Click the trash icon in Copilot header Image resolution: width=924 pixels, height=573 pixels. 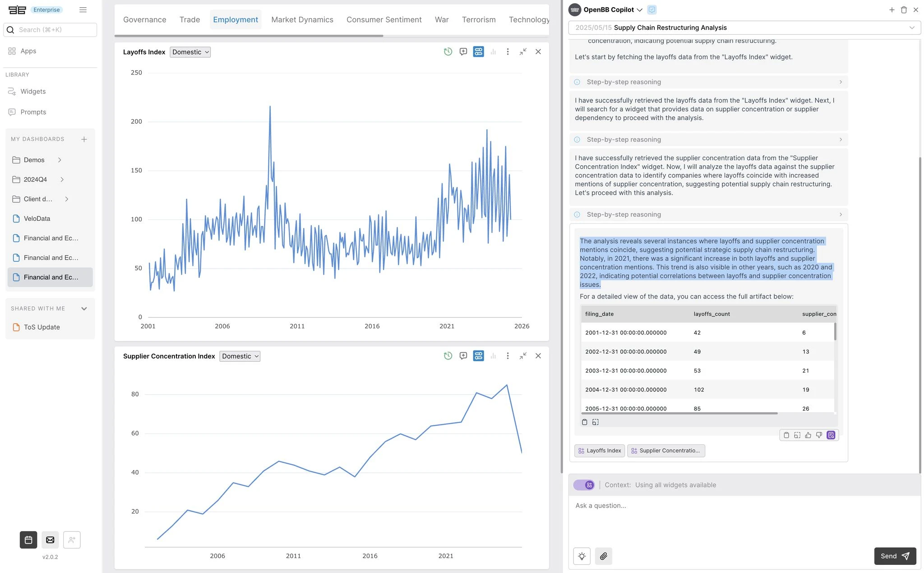904,10
